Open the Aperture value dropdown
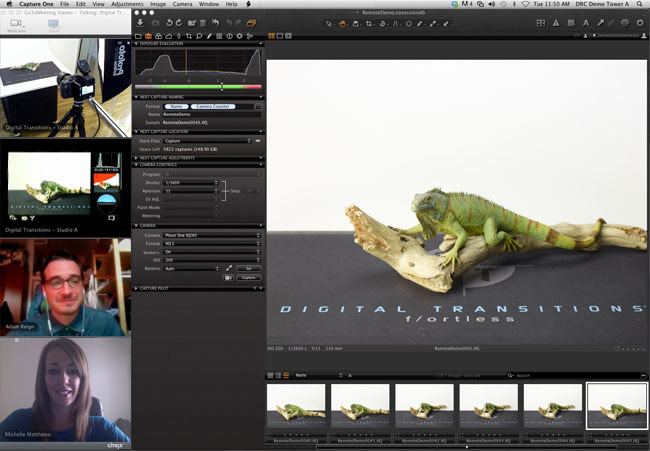This screenshot has width=650, height=451. 190,191
